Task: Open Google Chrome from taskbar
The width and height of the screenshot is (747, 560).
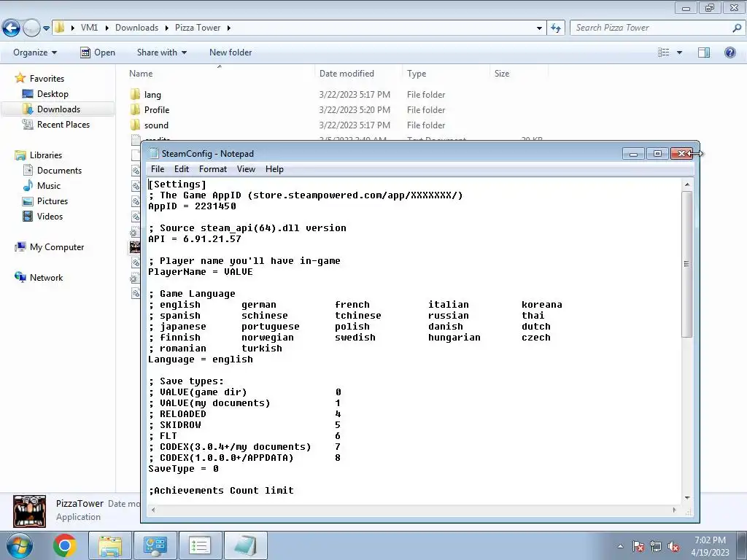Action: (65, 545)
